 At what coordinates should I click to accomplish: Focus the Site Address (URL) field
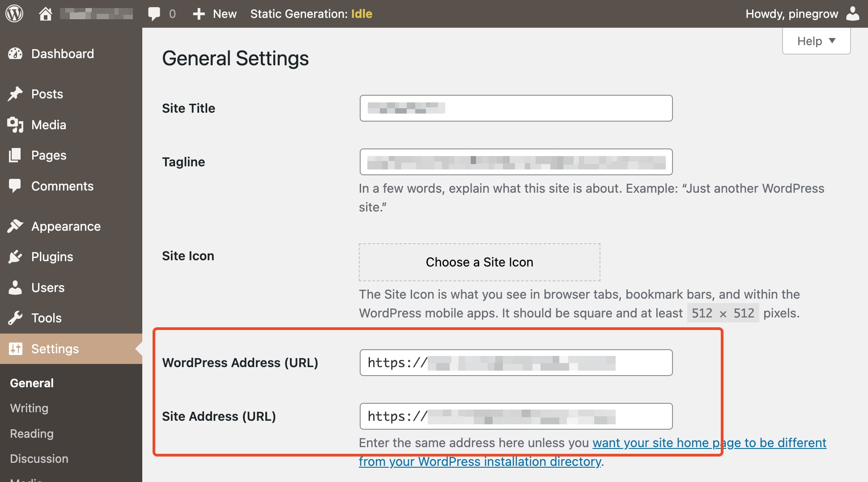click(x=516, y=416)
